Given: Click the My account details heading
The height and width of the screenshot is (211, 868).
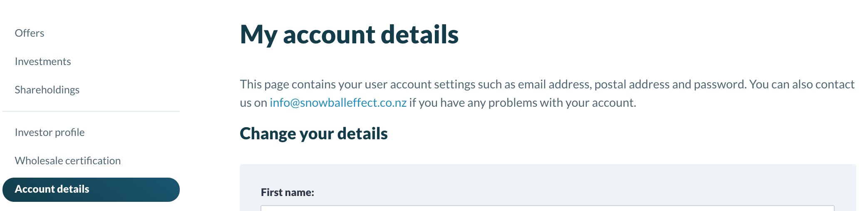Looking at the screenshot, I should (x=349, y=34).
